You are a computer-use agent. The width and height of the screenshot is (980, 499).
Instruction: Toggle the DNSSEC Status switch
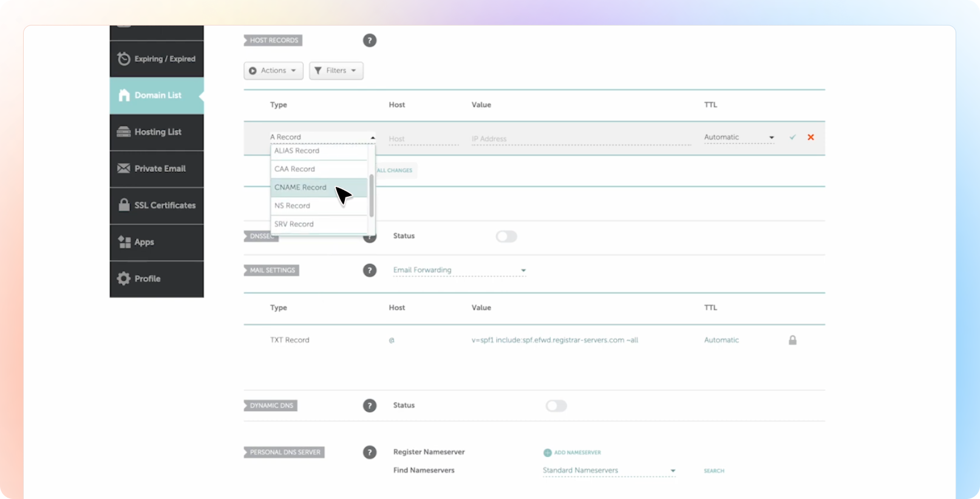tap(506, 236)
